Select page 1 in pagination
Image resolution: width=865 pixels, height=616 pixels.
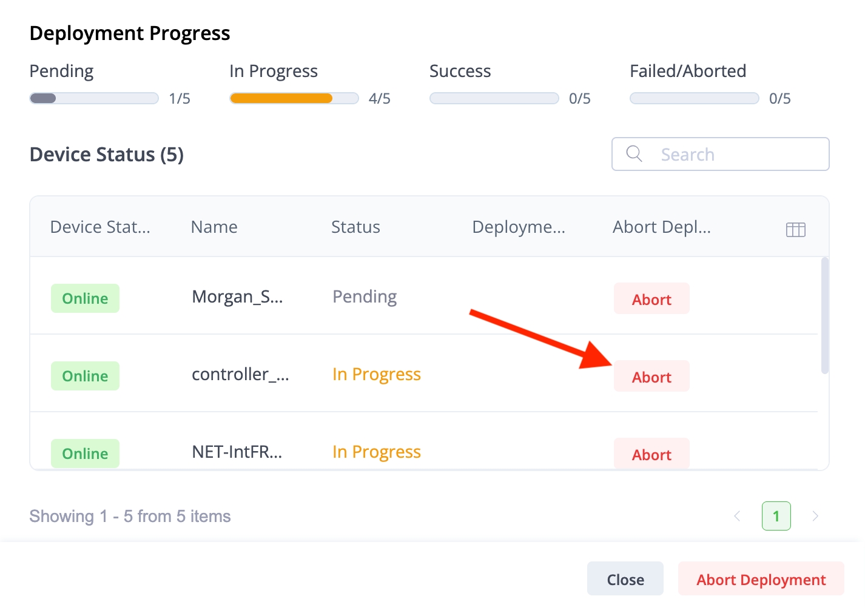point(776,516)
